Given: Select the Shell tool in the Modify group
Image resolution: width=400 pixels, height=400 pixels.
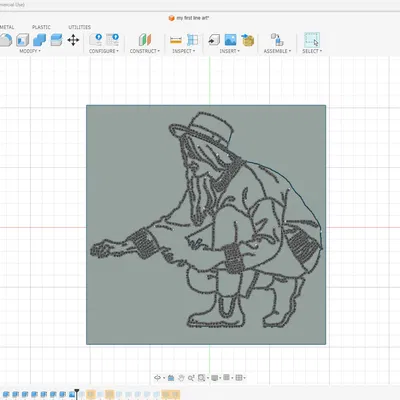Looking at the screenshot, I should (23, 40).
